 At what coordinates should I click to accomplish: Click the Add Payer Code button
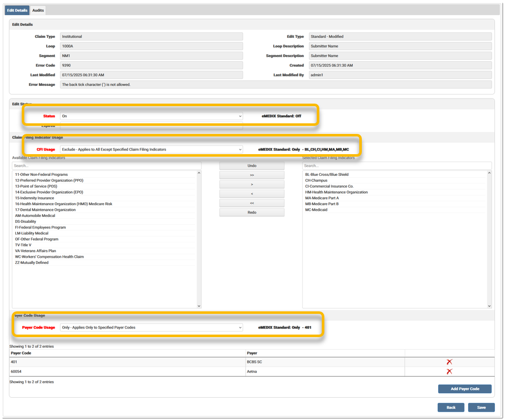(465, 389)
